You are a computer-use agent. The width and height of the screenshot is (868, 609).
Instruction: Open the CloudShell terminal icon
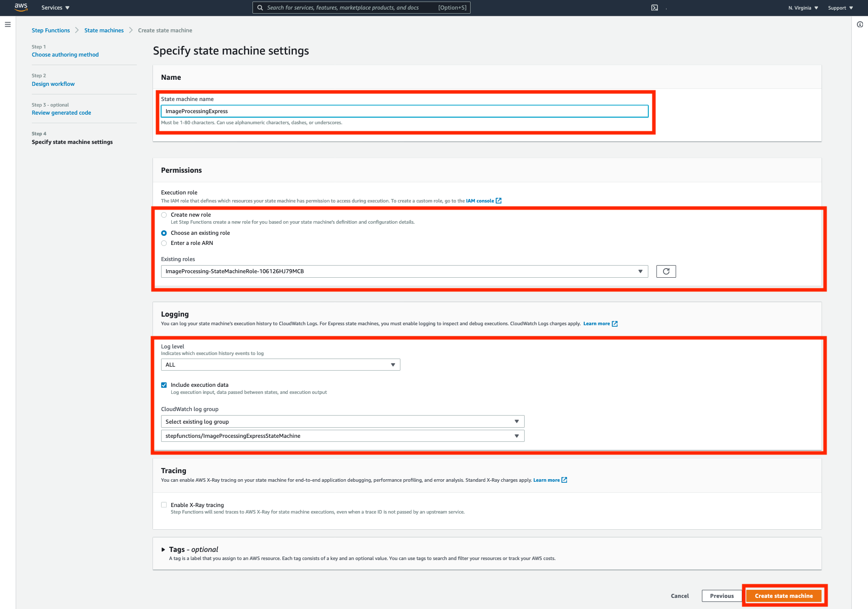[654, 8]
